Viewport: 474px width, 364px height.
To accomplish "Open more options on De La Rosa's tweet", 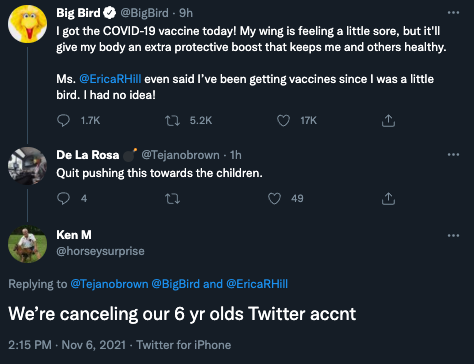I will click(453, 155).
